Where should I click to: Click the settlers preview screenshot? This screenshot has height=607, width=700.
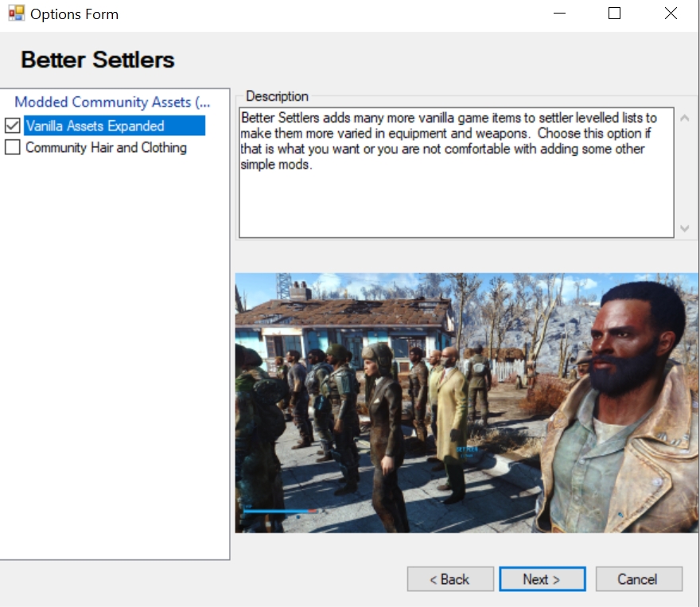(x=466, y=403)
